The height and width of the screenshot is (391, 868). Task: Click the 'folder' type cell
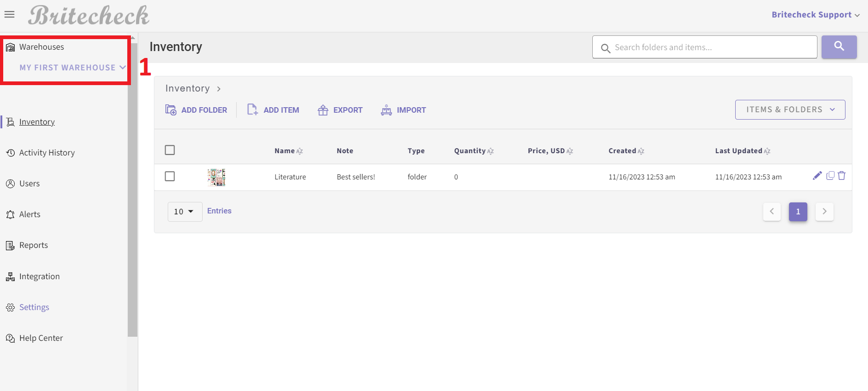[x=417, y=177]
